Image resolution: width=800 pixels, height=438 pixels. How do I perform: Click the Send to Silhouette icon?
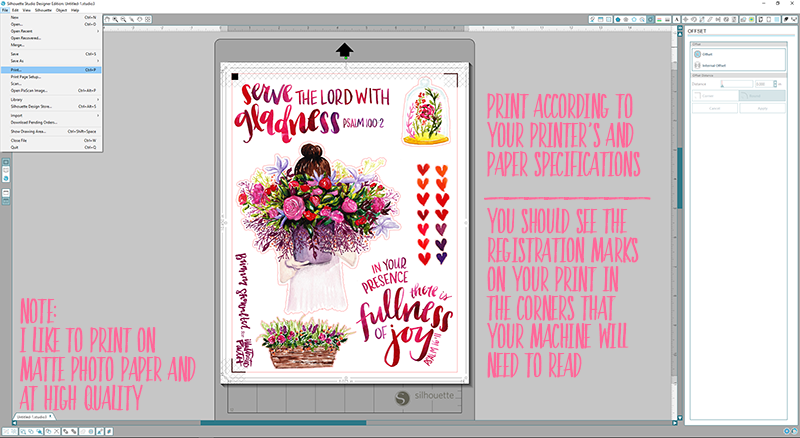point(793,19)
